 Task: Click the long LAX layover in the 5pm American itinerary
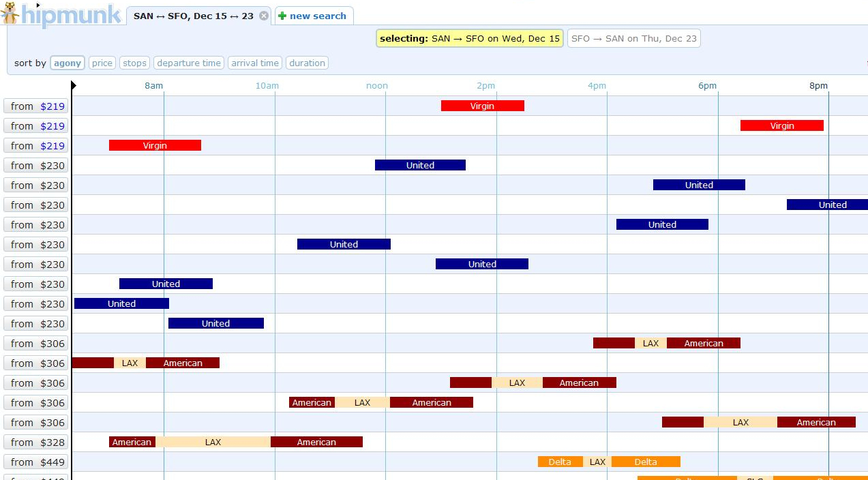tap(740, 422)
